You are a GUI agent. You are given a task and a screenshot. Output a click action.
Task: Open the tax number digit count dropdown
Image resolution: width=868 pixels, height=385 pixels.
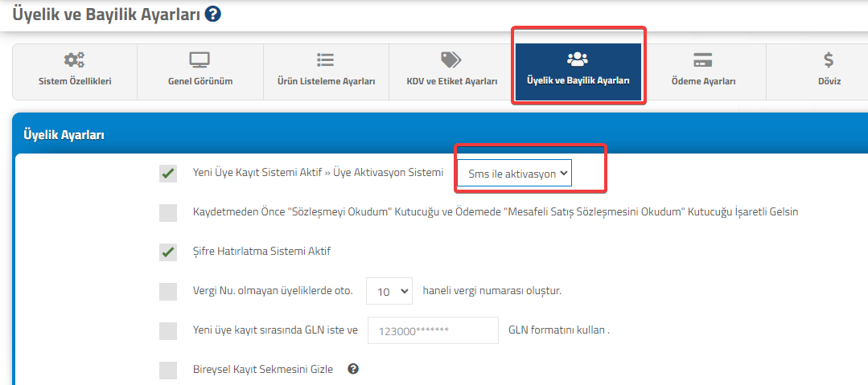pos(389,291)
